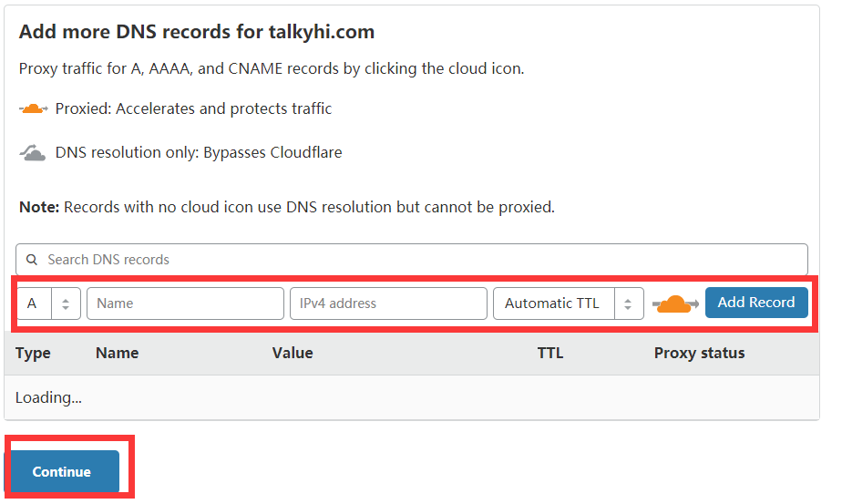This screenshot has width=842, height=504.
Task: Click the Loading... table row
Action: [x=411, y=397]
